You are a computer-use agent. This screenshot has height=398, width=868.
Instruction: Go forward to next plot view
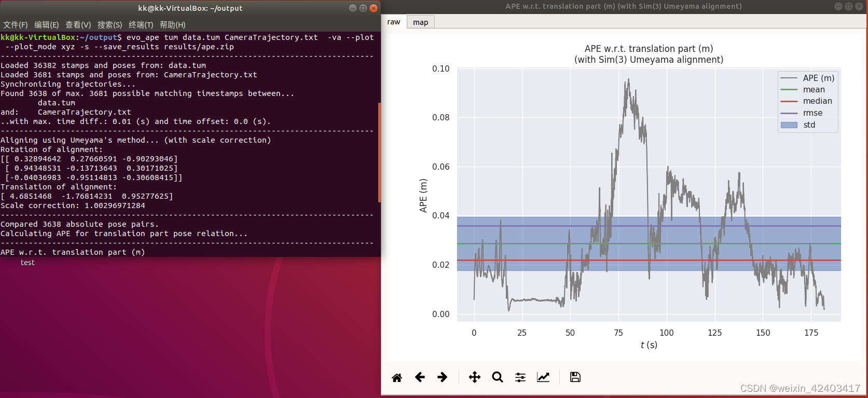(x=442, y=377)
